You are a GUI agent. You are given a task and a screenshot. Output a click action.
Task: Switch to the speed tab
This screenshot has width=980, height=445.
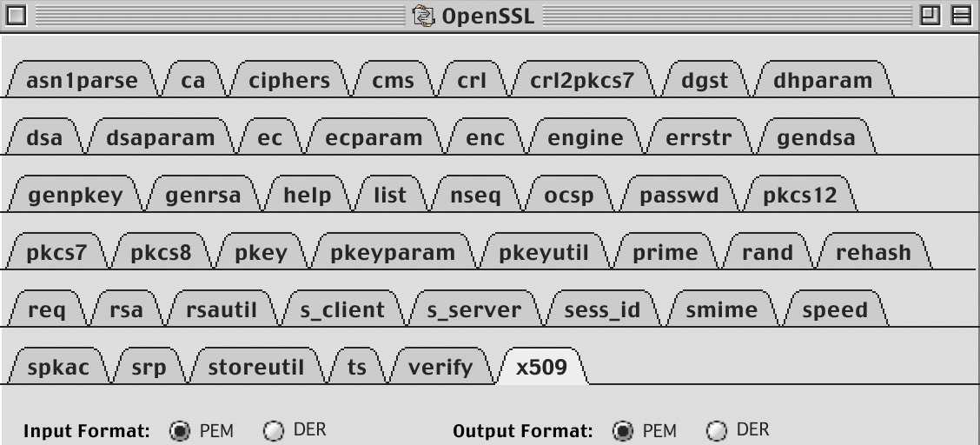point(836,309)
